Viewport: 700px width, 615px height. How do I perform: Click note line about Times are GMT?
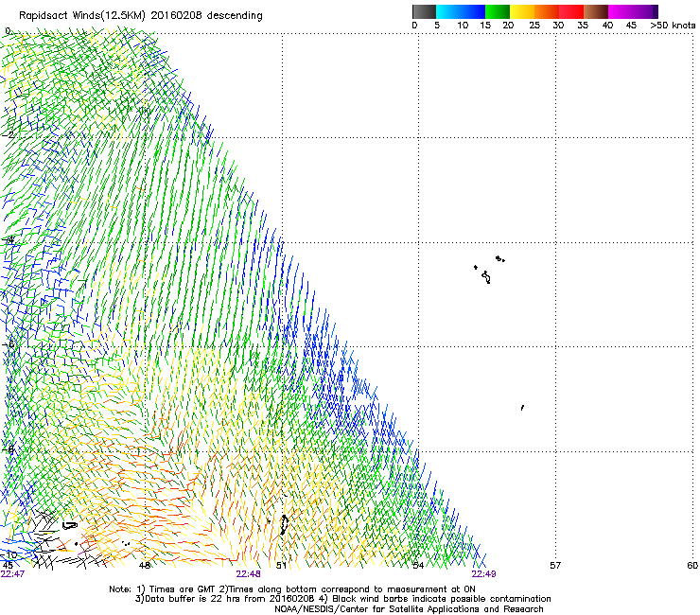[x=292, y=589]
